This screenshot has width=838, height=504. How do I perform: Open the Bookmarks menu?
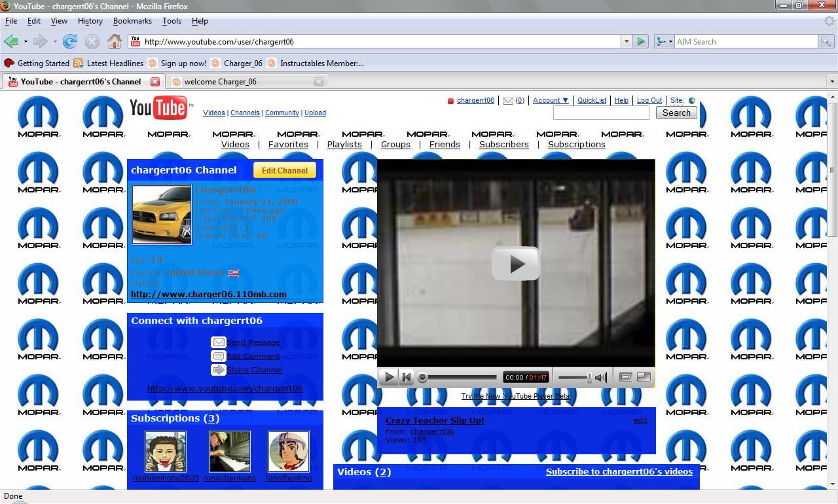tap(132, 20)
